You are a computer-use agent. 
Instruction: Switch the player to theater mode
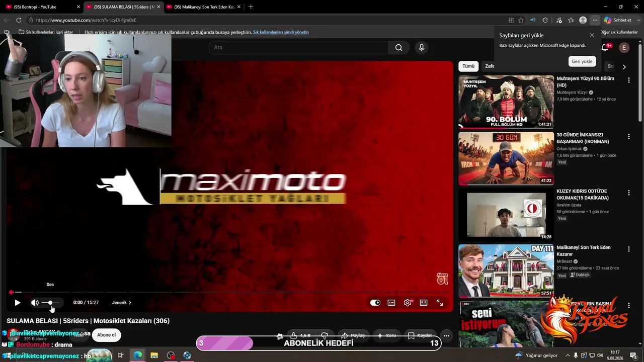tap(424, 303)
